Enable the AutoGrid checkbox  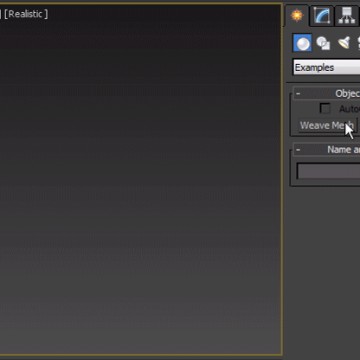pos(325,108)
